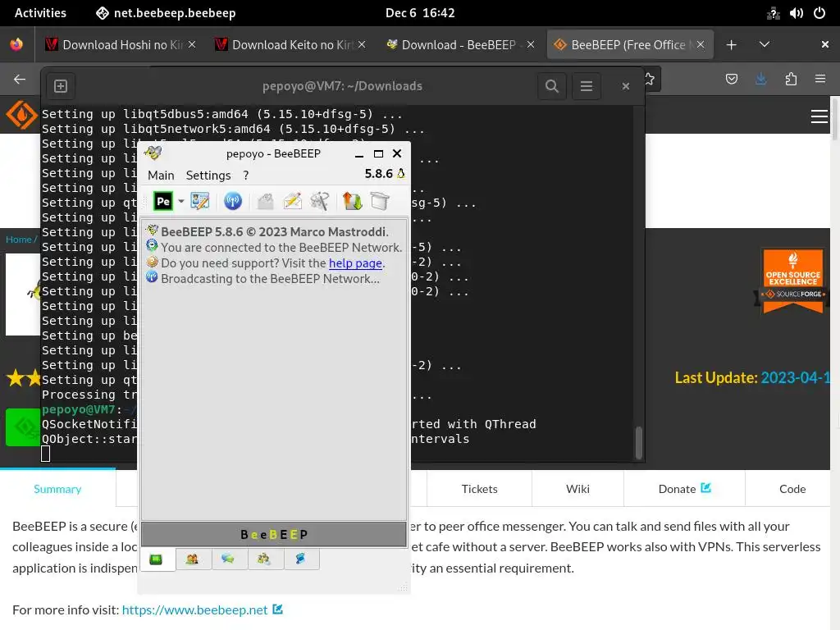840x630 pixels.
Task: Switch to the chat bubbles tab
Action: 228,559
